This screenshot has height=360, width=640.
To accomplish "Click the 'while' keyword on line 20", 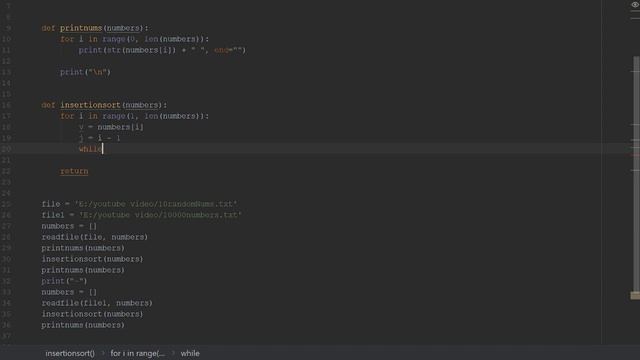I will coord(90,149).
